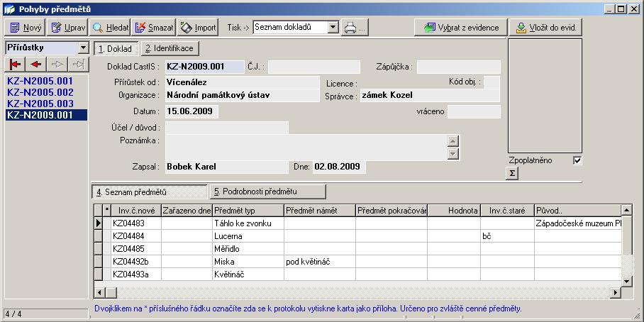The image size is (644, 322).
Task: Click the Organizace field
Action: click(243, 95)
